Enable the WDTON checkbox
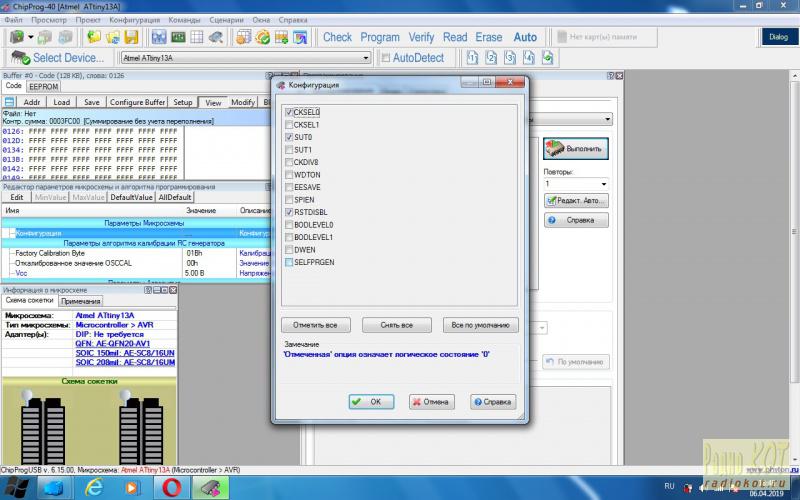 click(289, 174)
